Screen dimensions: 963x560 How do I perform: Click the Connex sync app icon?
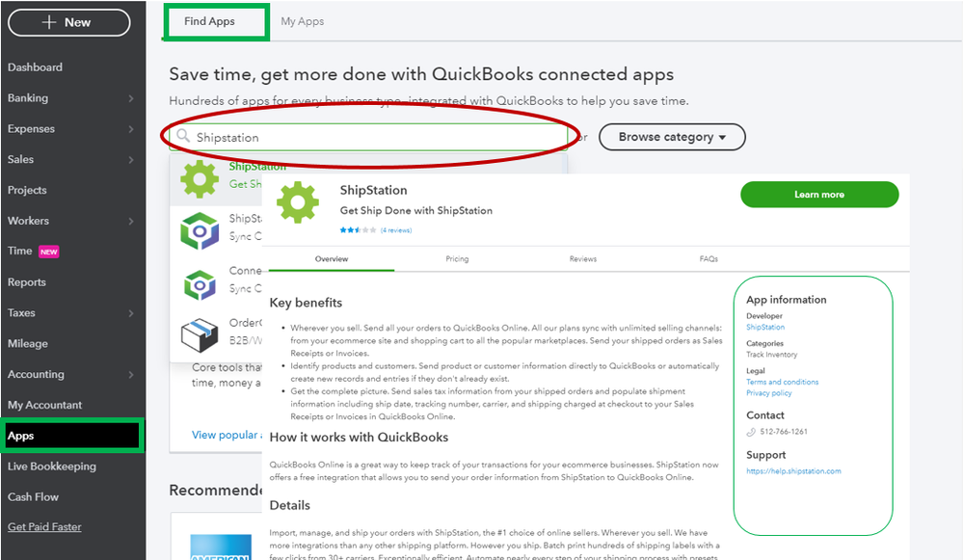[x=200, y=284]
